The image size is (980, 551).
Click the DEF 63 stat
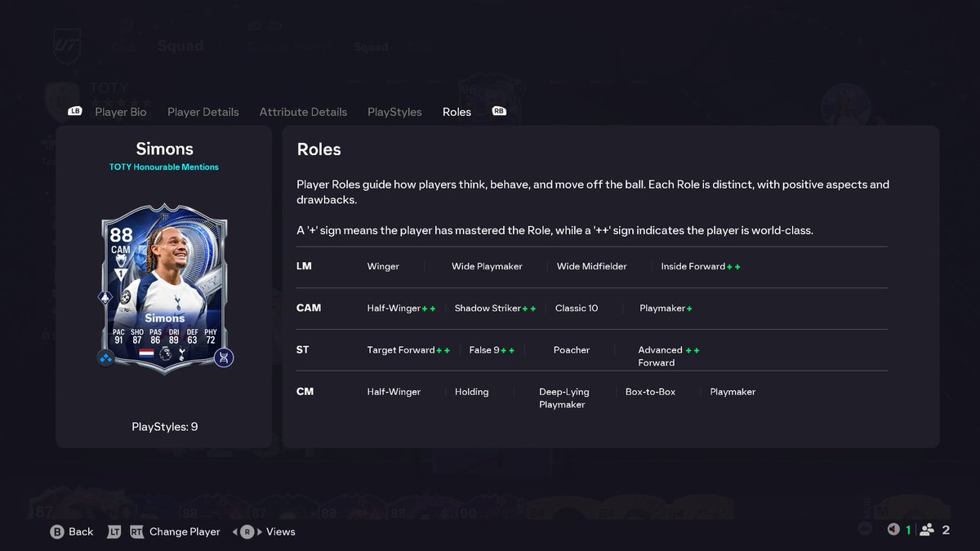click(x=192, y=335)
